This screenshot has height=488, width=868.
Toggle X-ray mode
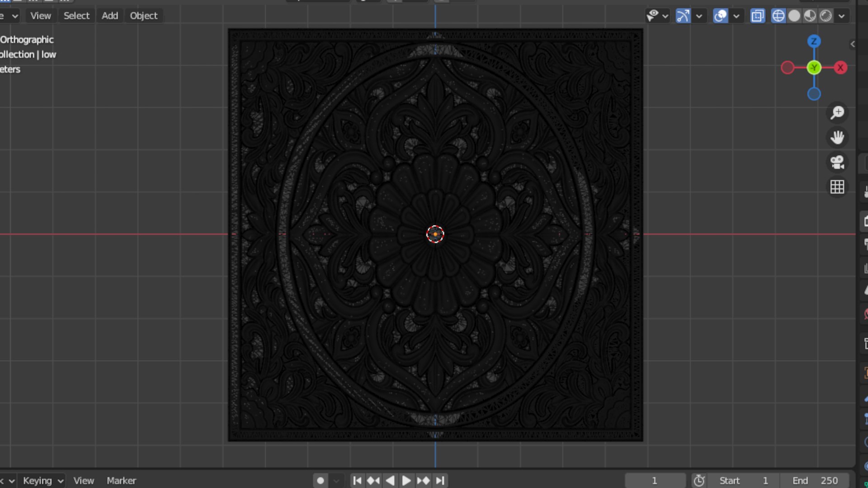click(758, 16)
